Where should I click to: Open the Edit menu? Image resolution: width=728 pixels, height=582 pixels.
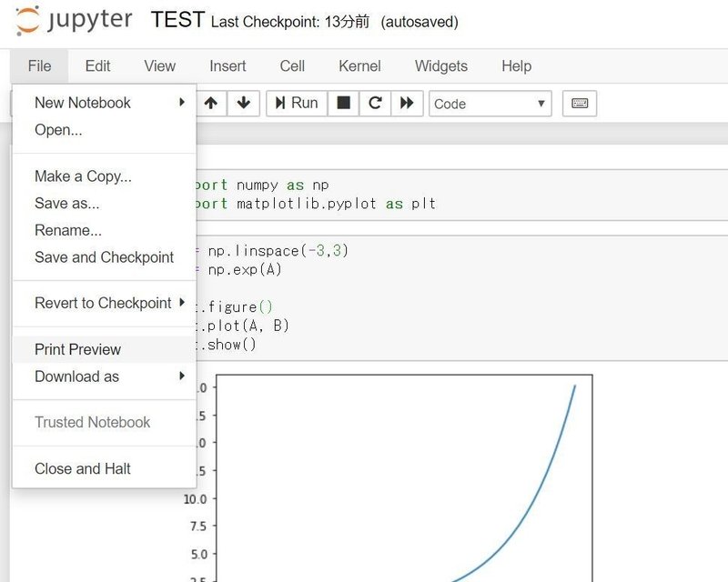[x=97, y=65]
